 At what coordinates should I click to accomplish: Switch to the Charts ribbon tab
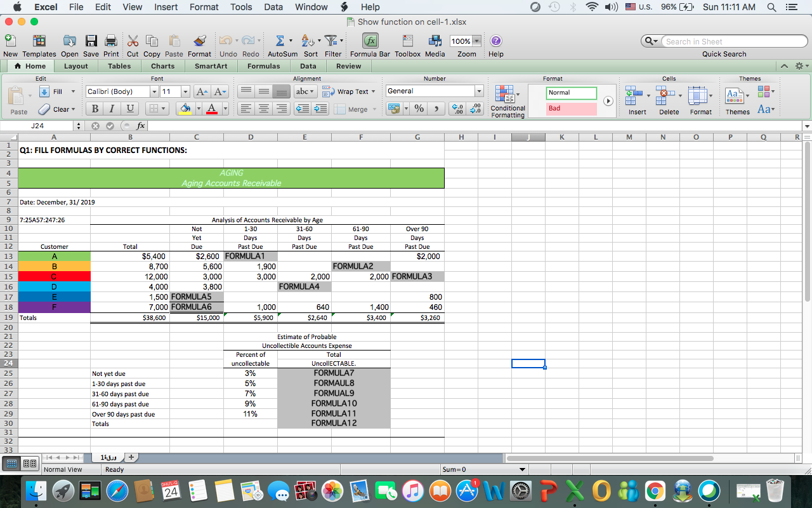(163, 66)
